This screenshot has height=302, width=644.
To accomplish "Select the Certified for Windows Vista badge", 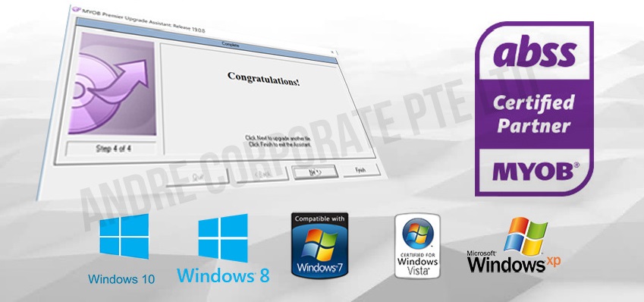I will [x=417, y=246].
